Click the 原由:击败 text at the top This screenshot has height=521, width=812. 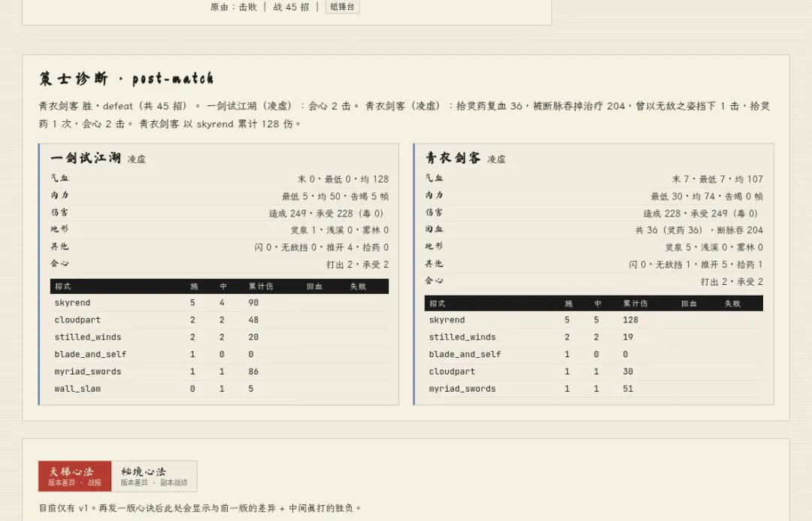click(234, 8)
